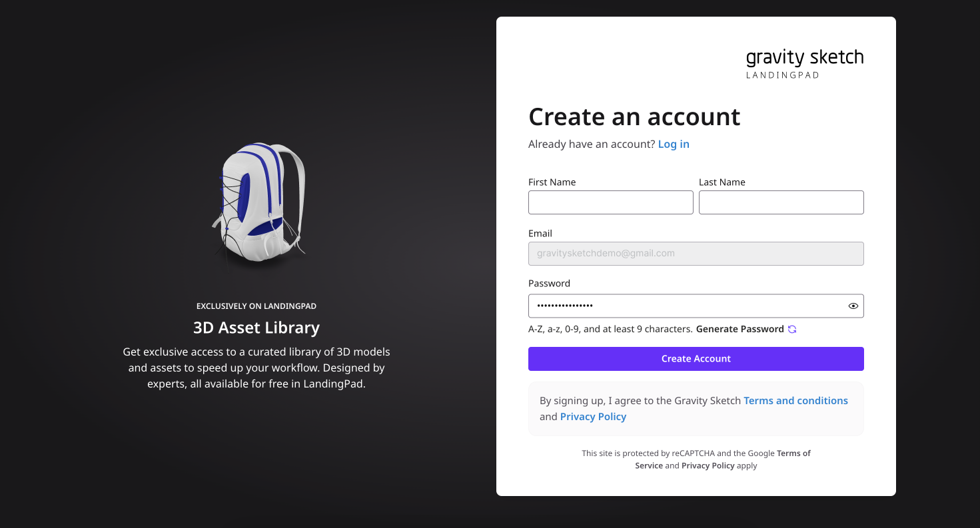Toggle password visibility eye icon
This screenshot has width=980, height=528.
point(853,306)
